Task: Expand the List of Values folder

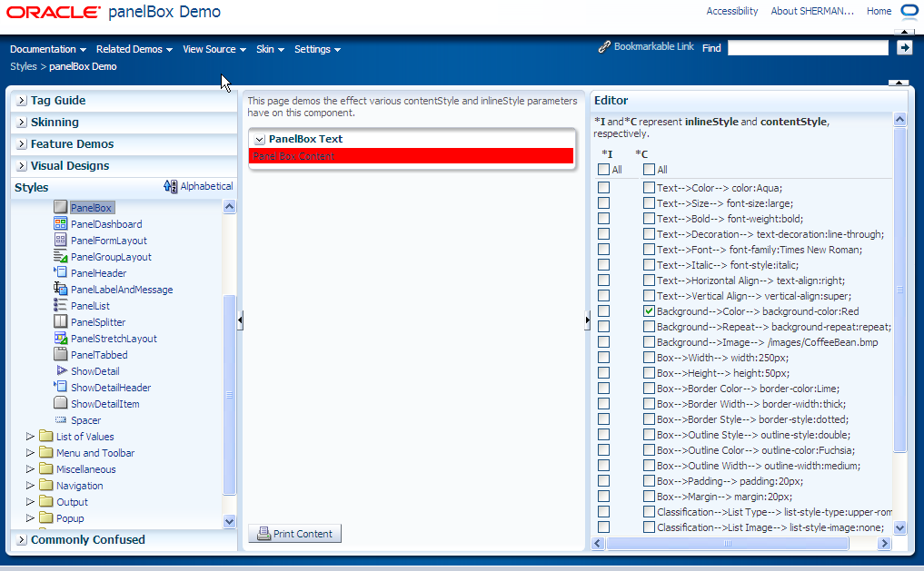Action: point(30,437)
